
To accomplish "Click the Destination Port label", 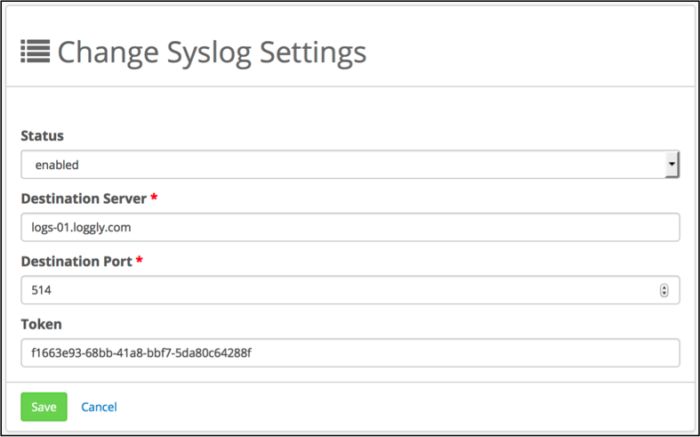I will pos(76,261).
